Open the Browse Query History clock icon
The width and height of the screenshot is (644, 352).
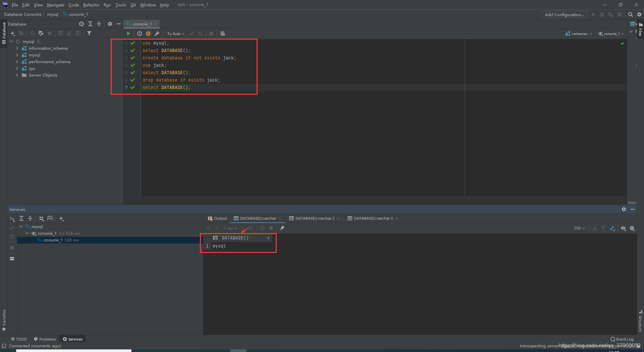pyautogui.click(x=140, y=34)
